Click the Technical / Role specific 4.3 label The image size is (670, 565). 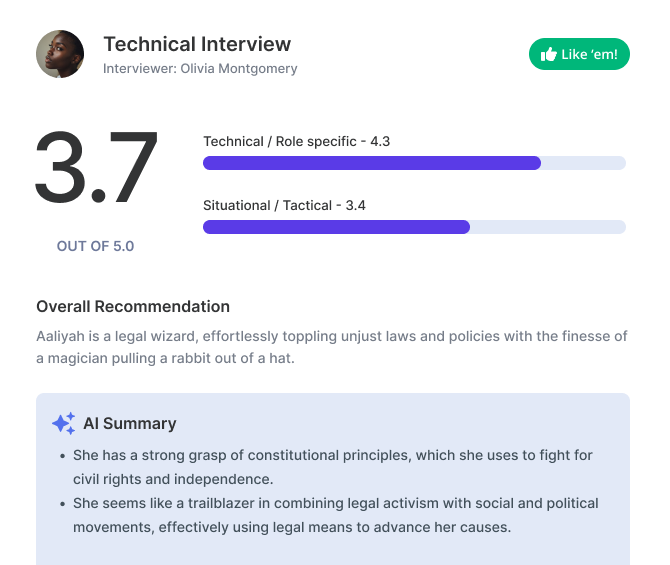pos(296,141)
